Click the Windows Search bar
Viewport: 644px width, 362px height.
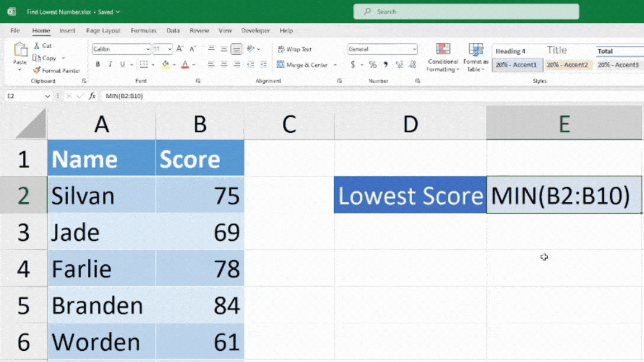[x=466, y=11]
